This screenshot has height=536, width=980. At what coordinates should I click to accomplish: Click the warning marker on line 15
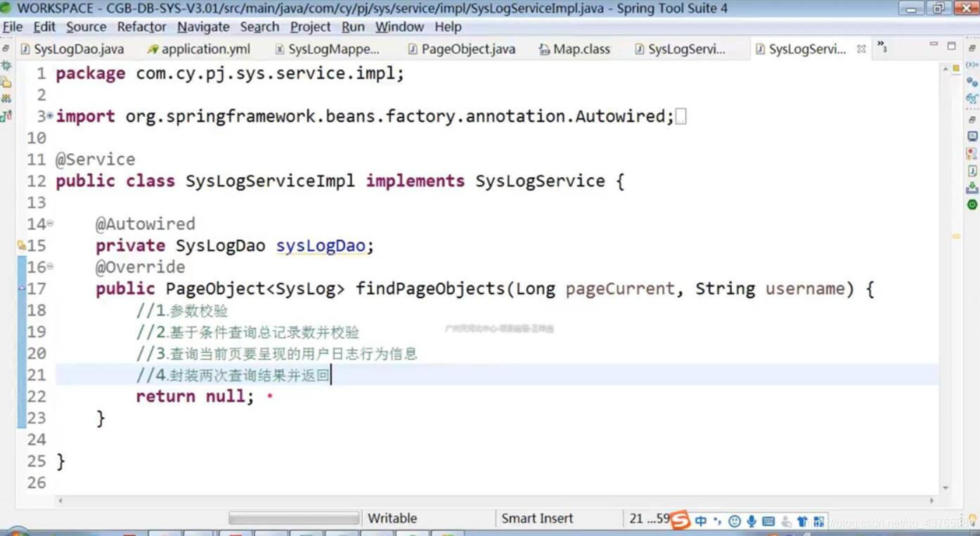pyautogui.click(x=21, y=245)
